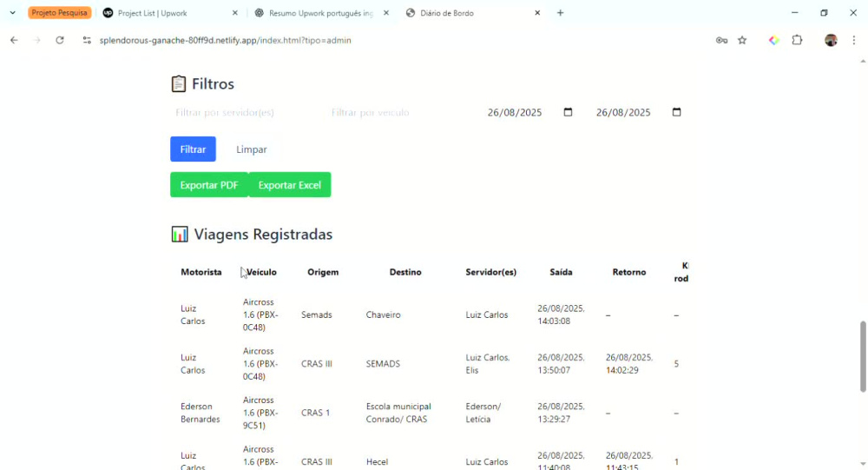
Task: Click the Saída column header
Action: [x=561, y=272]
